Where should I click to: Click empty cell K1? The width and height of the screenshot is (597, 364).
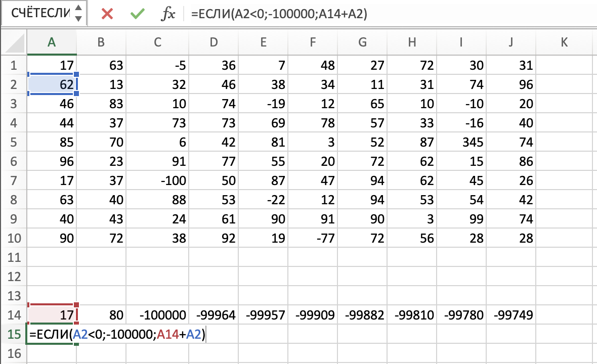(565, 65)
